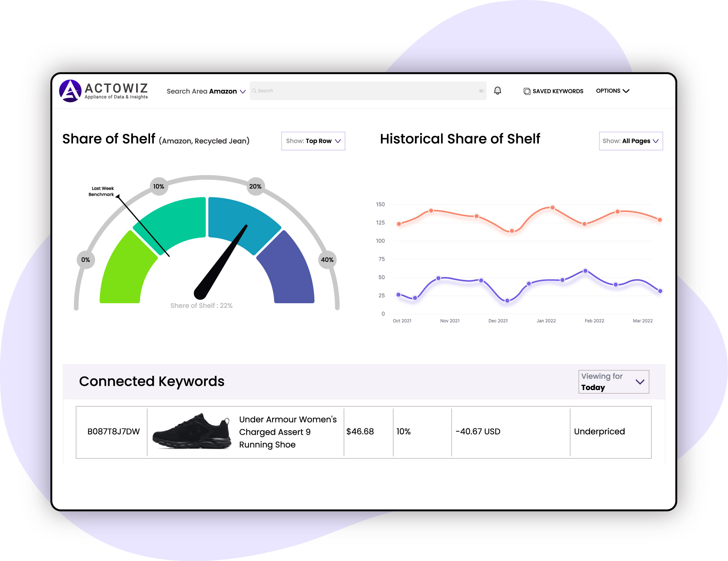Click the Connected Keywords heading
728x561 pixels.
click(x=152, y=381)
